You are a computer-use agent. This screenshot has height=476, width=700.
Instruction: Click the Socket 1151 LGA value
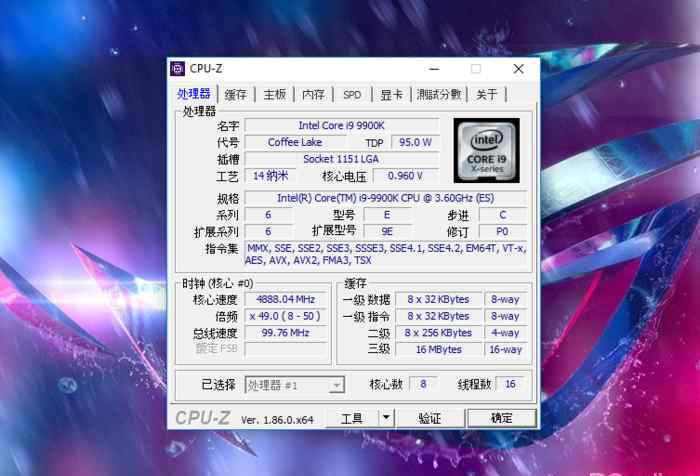click(342, 159)
